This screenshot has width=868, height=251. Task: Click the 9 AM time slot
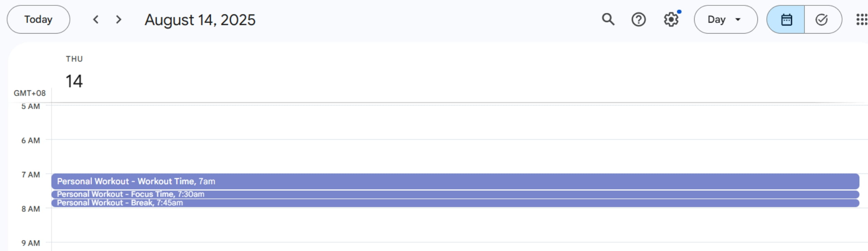click(455, 246)
